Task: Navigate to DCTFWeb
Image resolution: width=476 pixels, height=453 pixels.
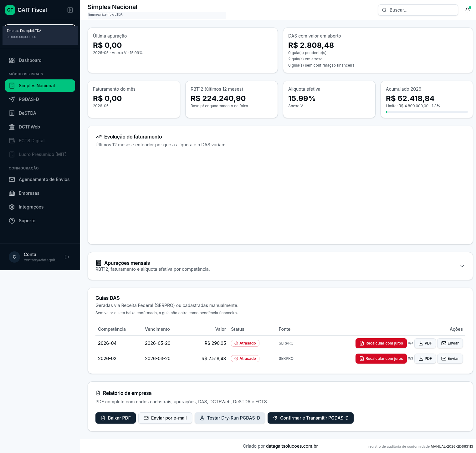Action: pyautogui.click(x=40, y=127)
